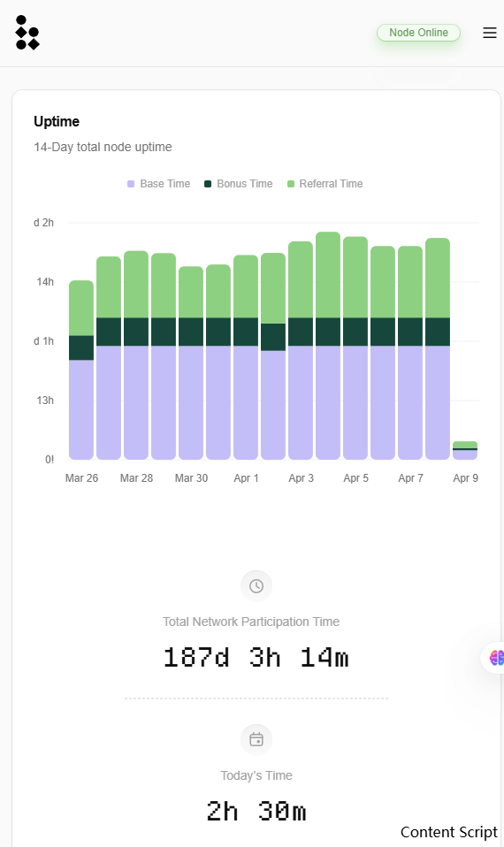Click the calendar icon above Today's Time
Image resolution: width=504 pixels, height=847 pixels.
256,739
